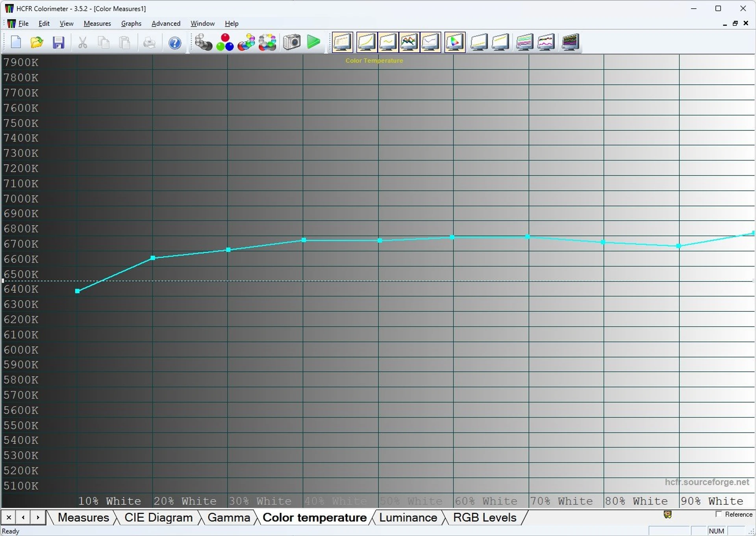Switch to the Measures tab

pyautogui.click(x=83, y=517)
